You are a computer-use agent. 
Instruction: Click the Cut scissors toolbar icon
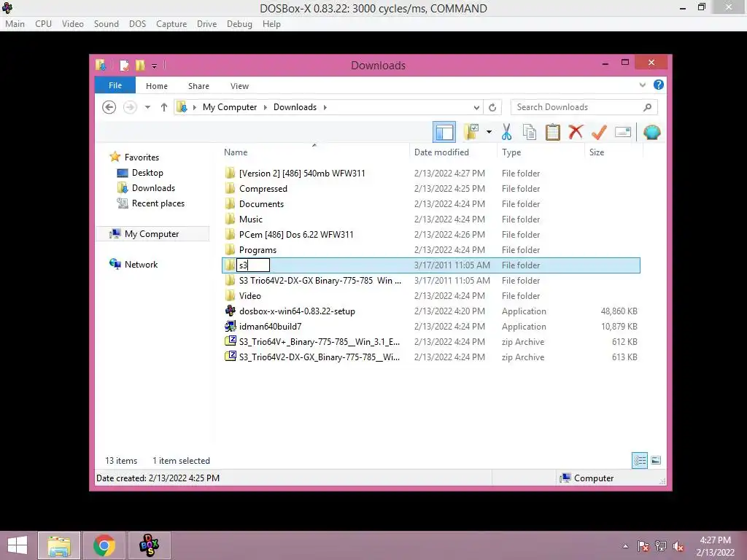pos(506,132)
